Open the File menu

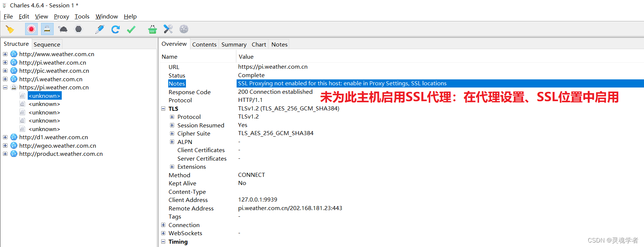pos(8,17)
